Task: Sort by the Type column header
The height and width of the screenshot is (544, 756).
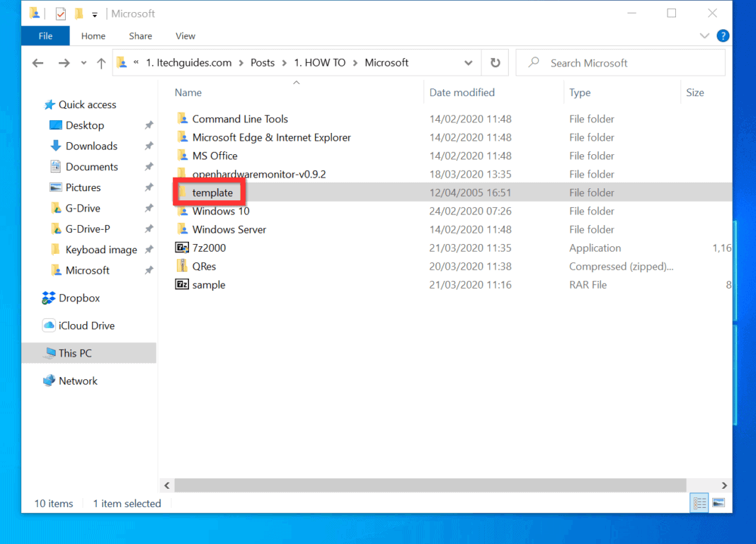Action: tap(580, 93)
